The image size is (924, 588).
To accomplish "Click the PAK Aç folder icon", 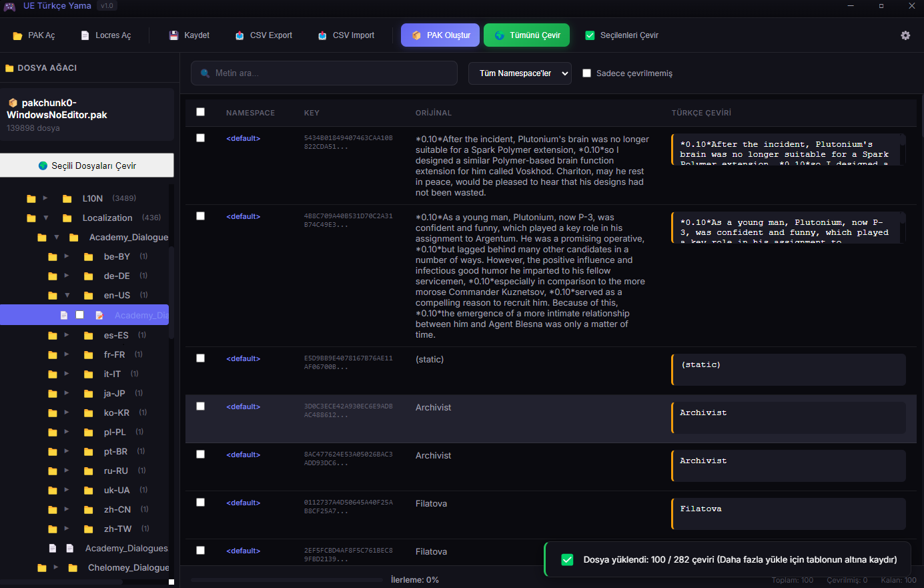I will (x=18, y=35).
